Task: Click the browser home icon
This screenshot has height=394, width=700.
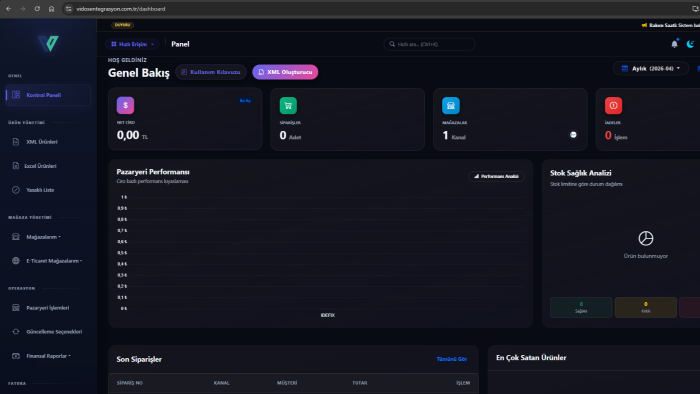Action: click(51, 9)
